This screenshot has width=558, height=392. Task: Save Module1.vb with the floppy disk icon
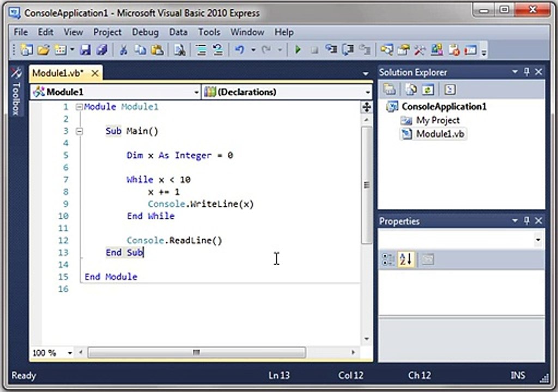86,50
